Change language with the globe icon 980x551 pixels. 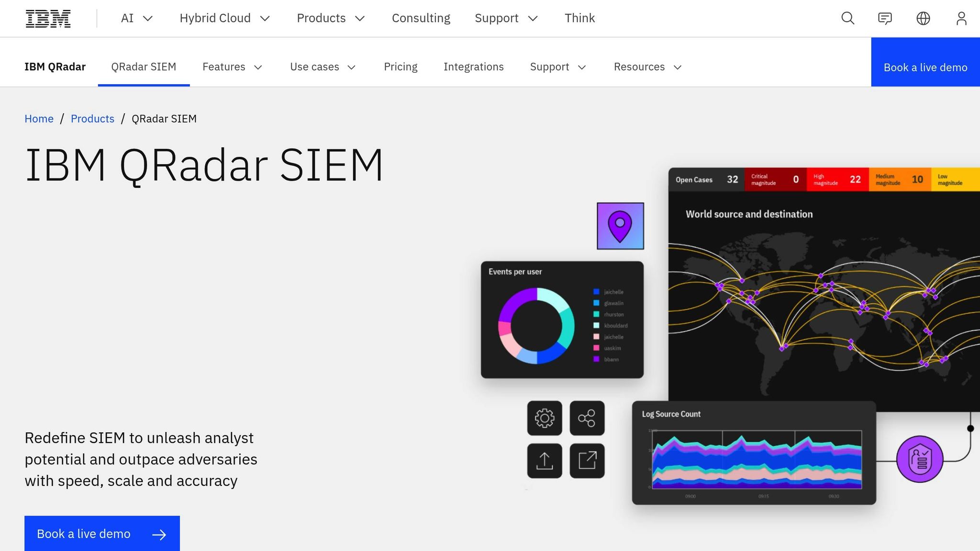pyautogui.click(x=923, y=18)
